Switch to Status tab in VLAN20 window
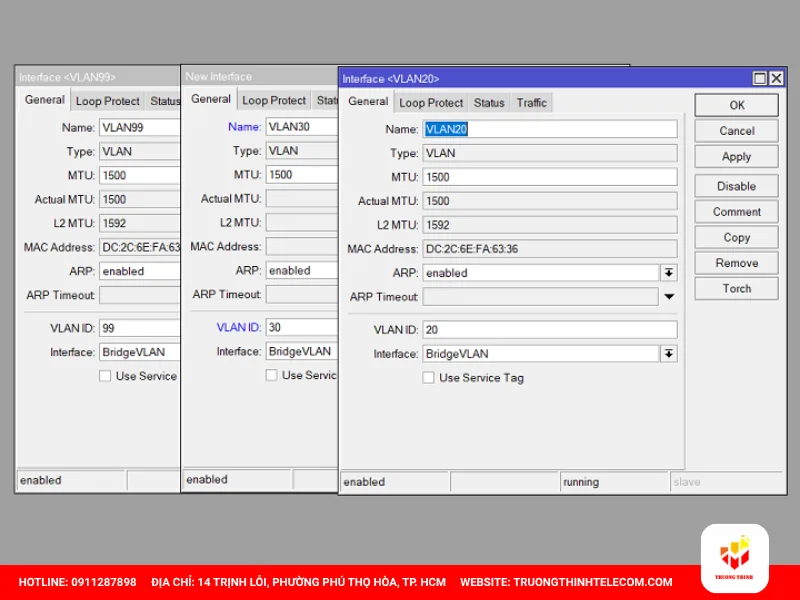Viewport: 800px width, 600px height. click(489, 103)
